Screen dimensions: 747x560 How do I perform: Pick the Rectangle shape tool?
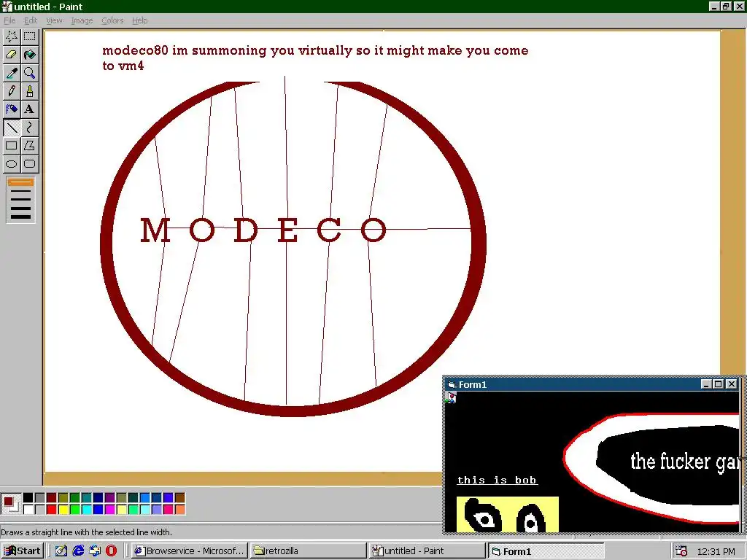click(12, 145)
